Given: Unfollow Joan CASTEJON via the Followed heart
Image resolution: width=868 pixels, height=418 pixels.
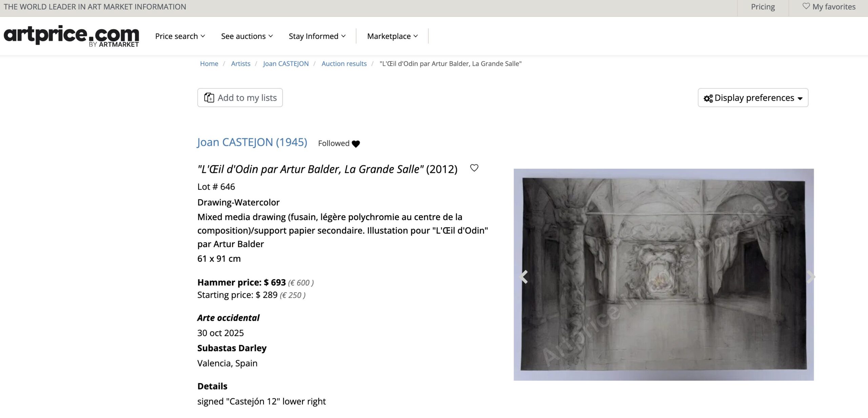Looking at the screenshot, I should [356, 143].
